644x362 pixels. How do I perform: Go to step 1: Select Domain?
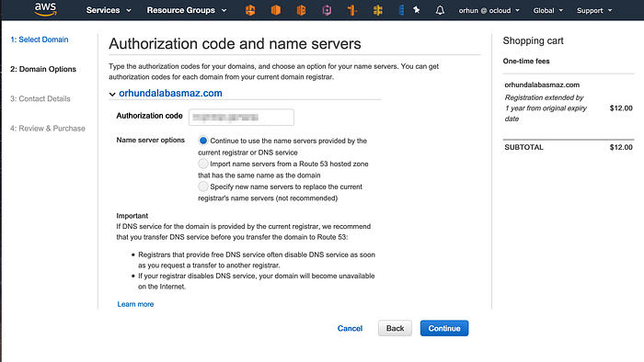tap(40, 40)
